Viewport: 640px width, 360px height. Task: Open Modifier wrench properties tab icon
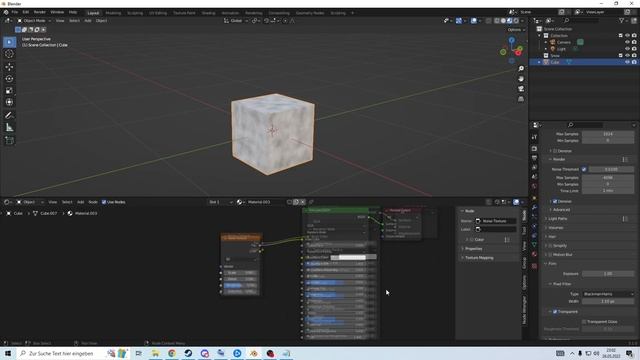[x=534, y=208]
